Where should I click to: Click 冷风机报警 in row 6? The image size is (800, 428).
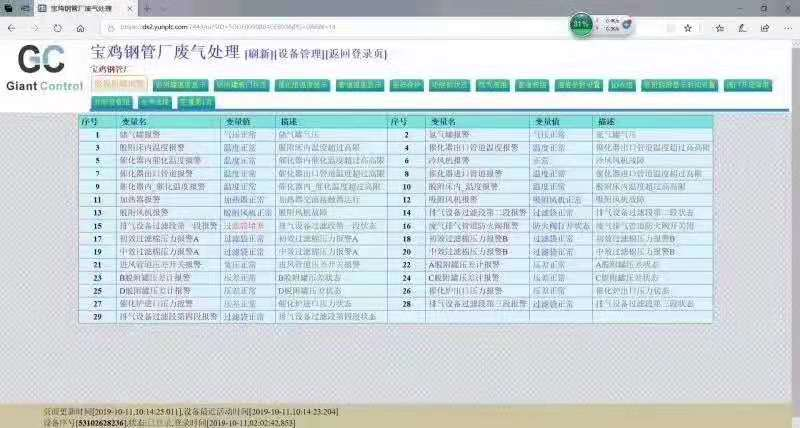pyautogui.click(x=449, y=160)
